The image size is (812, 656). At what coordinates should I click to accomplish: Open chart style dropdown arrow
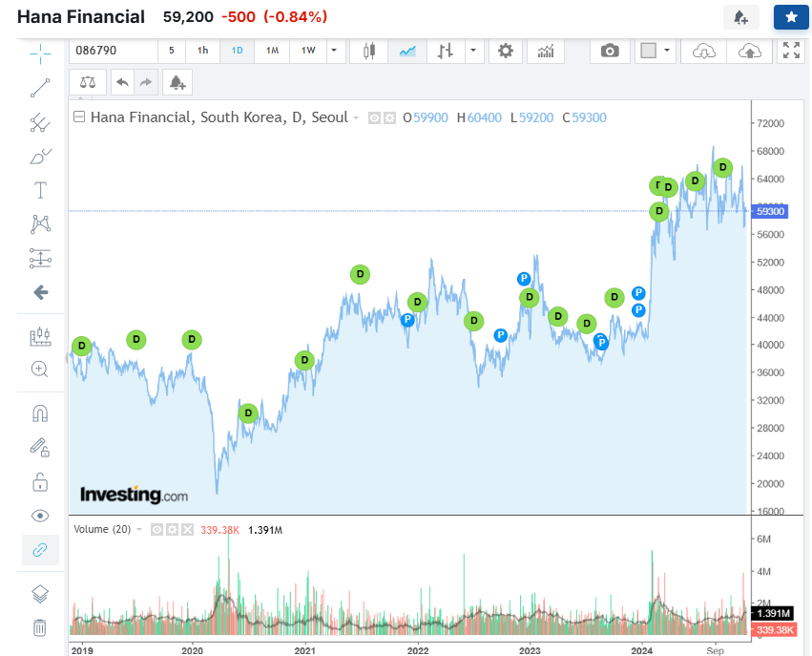473,51
